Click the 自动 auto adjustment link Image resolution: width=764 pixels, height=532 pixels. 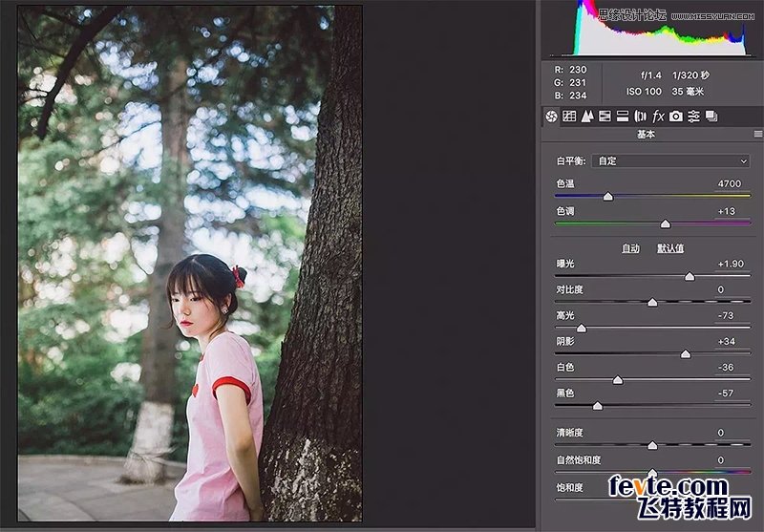point(630,248)
